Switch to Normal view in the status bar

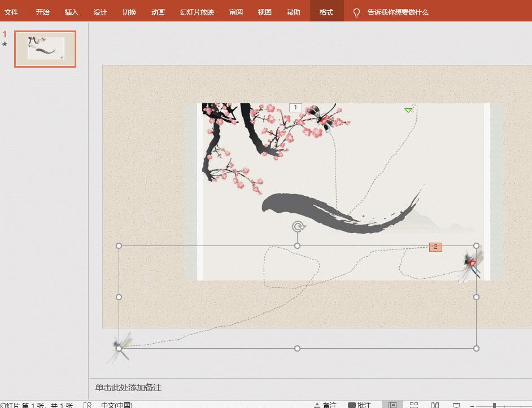click(393, 404)
